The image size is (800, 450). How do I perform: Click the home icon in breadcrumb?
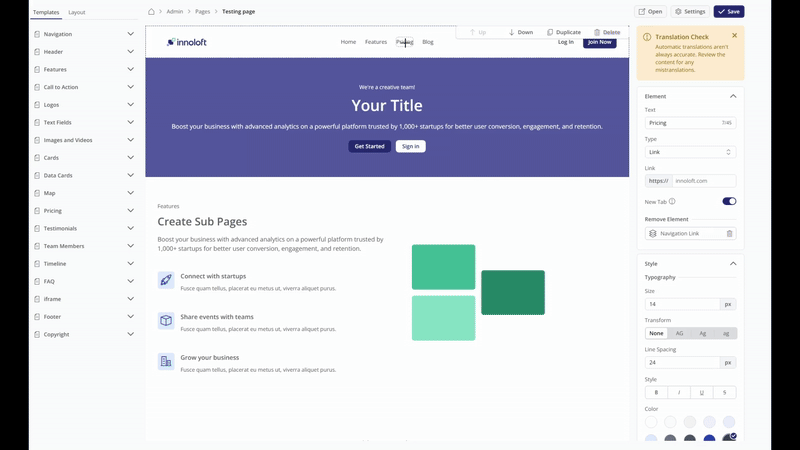(x=151, y=12)
